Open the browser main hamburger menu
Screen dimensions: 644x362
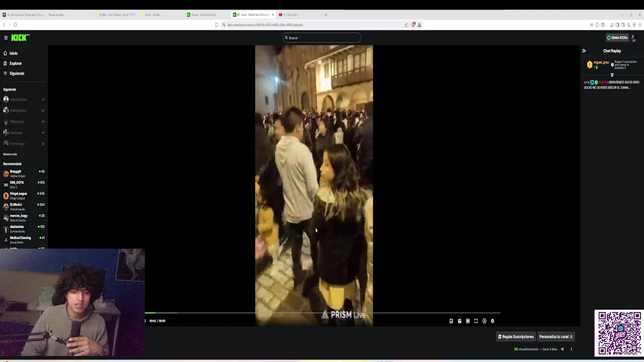(639, 25)
